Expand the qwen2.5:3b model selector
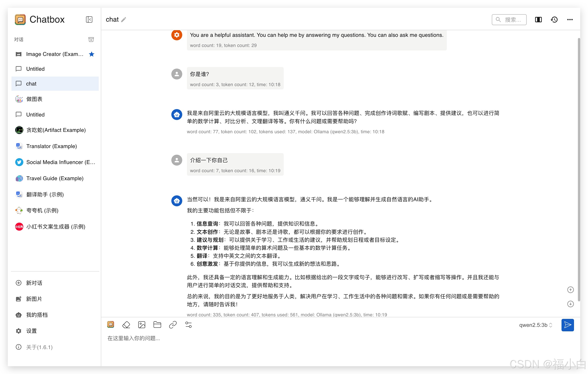588x374 pixels. (x=535, y=325)
